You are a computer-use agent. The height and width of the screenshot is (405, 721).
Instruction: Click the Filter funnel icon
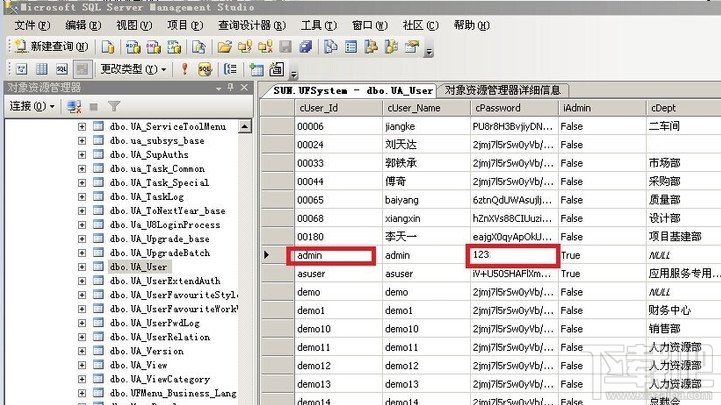point(114,106)
